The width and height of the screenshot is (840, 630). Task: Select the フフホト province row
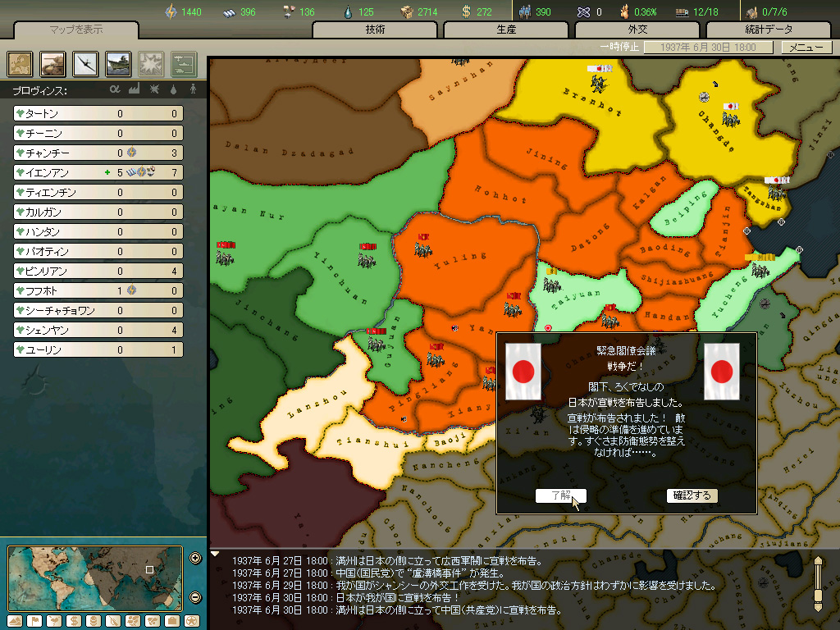(x=98, y=290)
